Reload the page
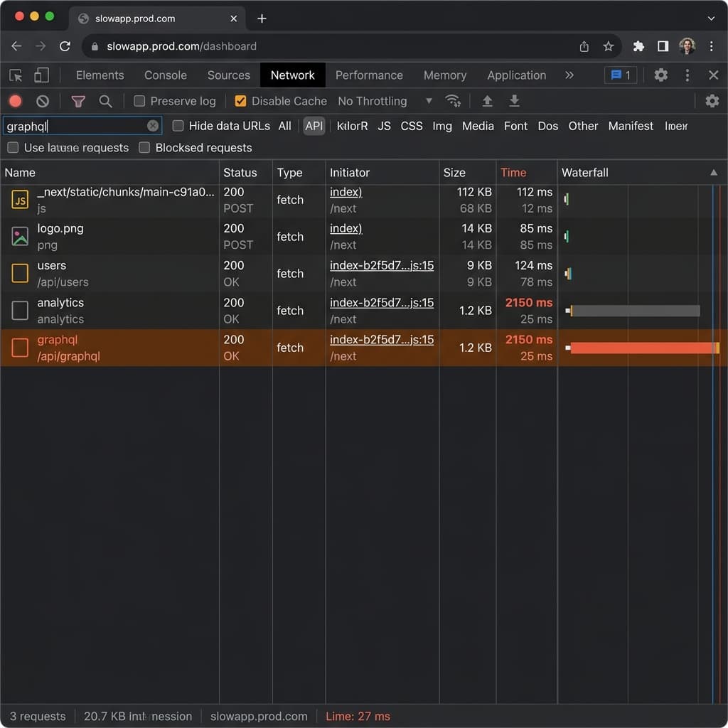The width and height of the screenshot is (728, 728). coord(65,46)
